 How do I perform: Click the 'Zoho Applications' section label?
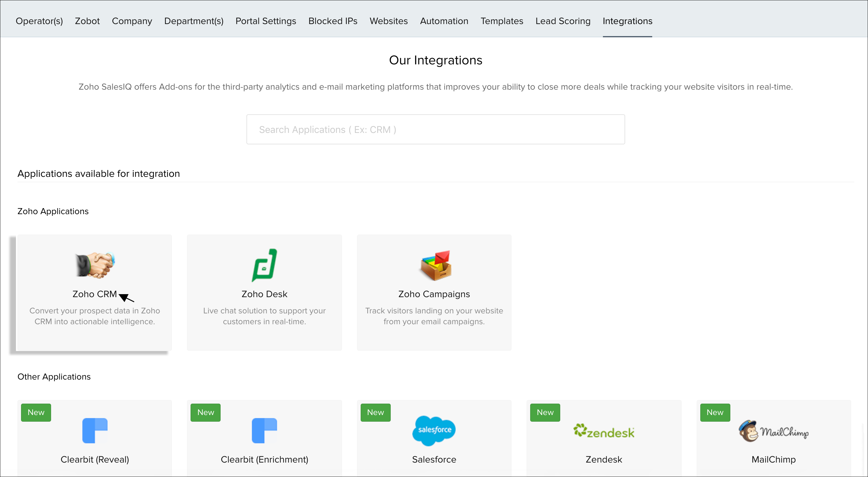tap(53, 211)
